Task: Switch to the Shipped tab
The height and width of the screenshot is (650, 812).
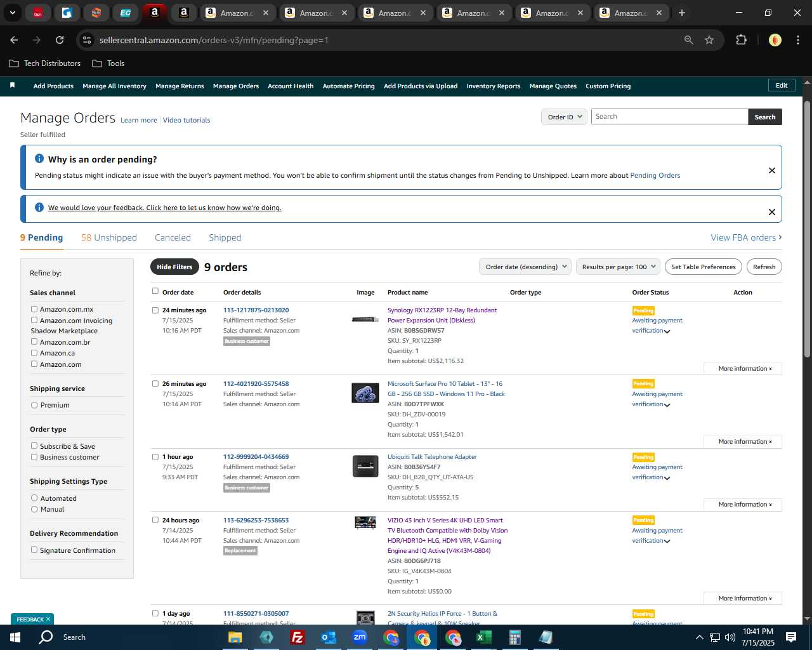Action: click(x=225, y=237)
